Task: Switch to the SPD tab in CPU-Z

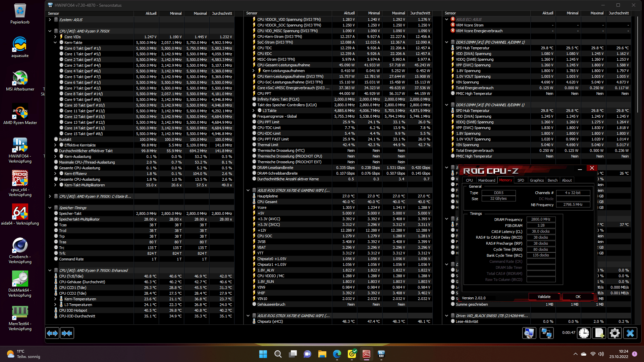Action: (521, 180)
